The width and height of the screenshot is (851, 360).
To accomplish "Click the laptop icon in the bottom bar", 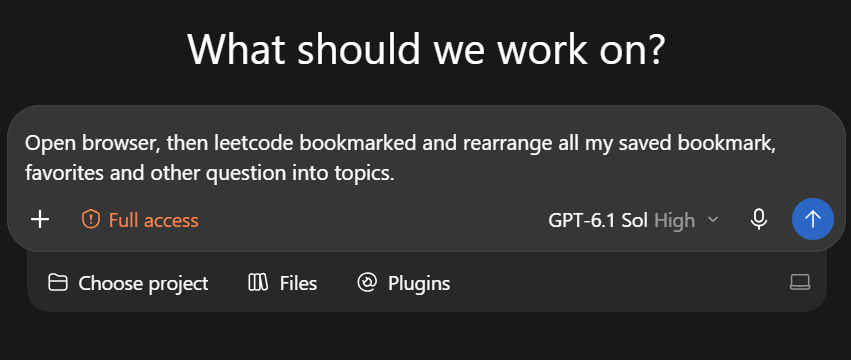I will (799, 282).
